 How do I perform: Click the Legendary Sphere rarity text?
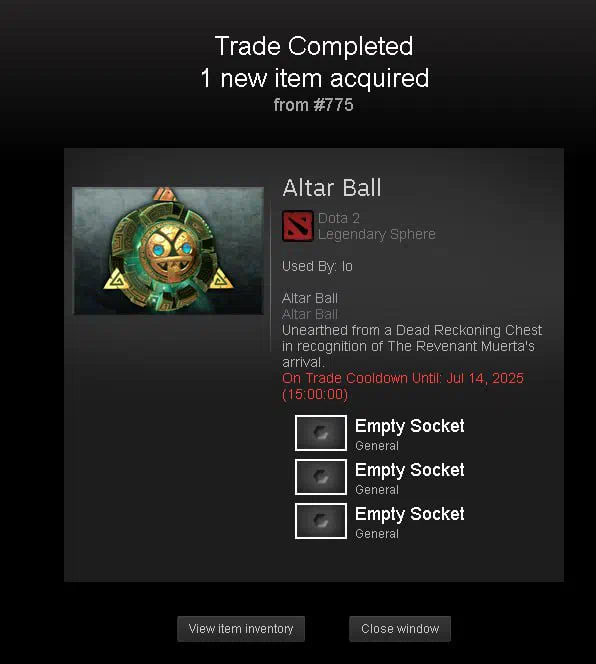tap(377, 234)
